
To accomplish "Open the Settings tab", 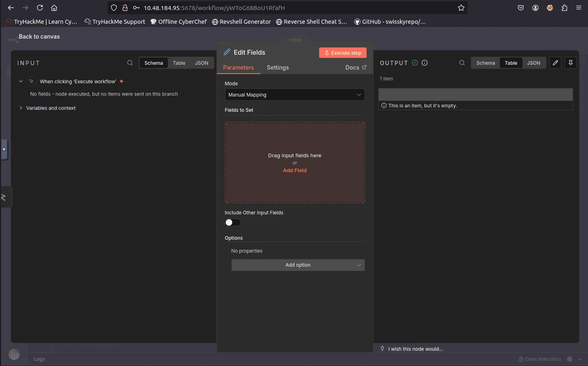I will pyautogui.click(x=278, y=68).
